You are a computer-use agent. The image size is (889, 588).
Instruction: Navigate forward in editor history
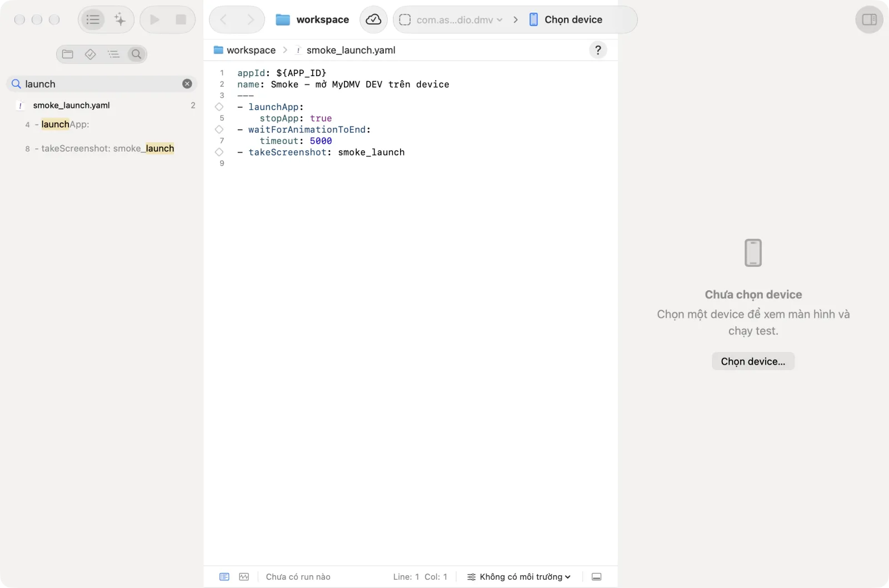point(251,20)
